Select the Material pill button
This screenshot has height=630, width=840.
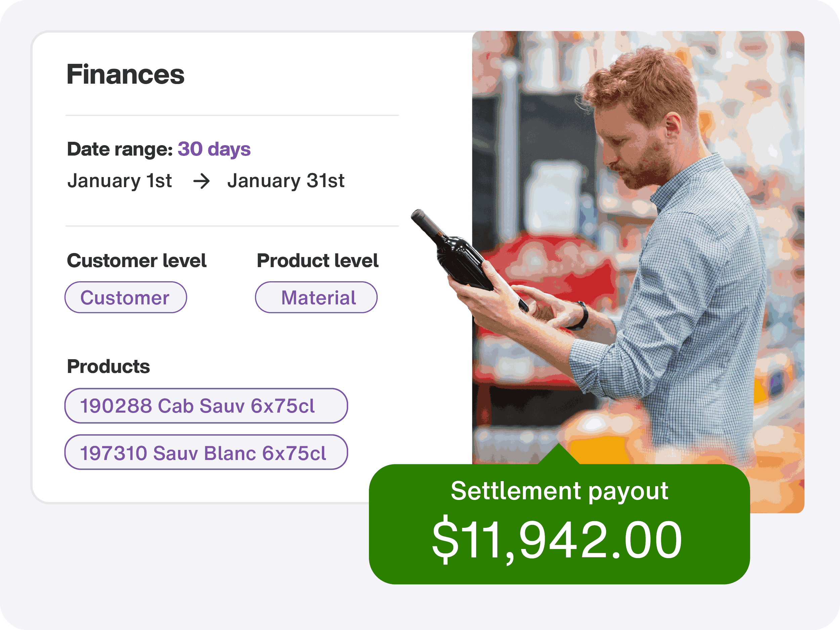coord(316,297)
